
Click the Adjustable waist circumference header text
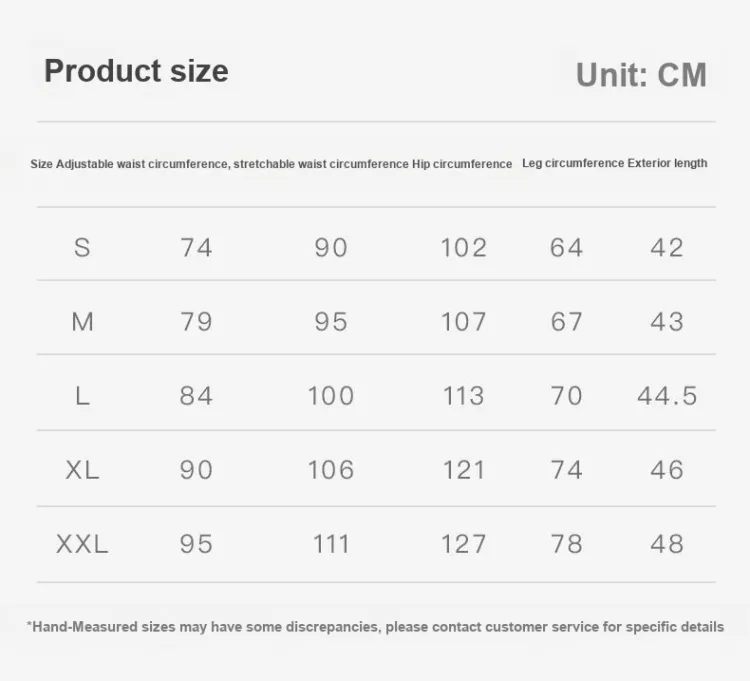coord(143,164)
